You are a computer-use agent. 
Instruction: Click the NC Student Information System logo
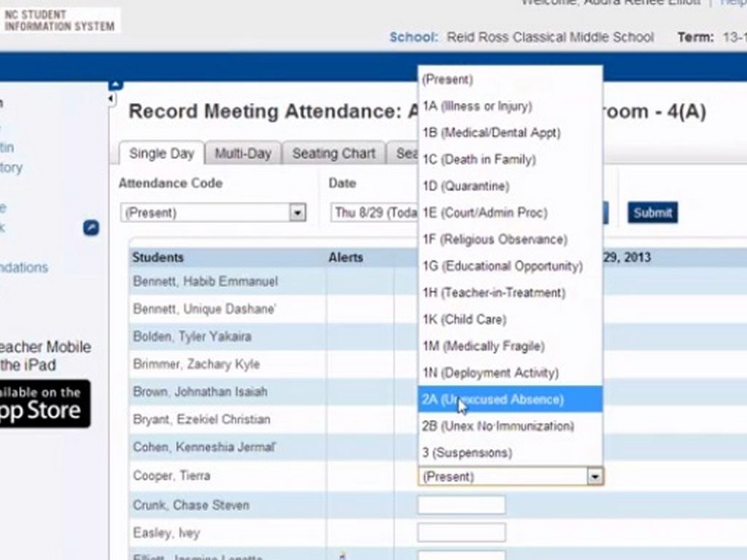coord(60,20)
